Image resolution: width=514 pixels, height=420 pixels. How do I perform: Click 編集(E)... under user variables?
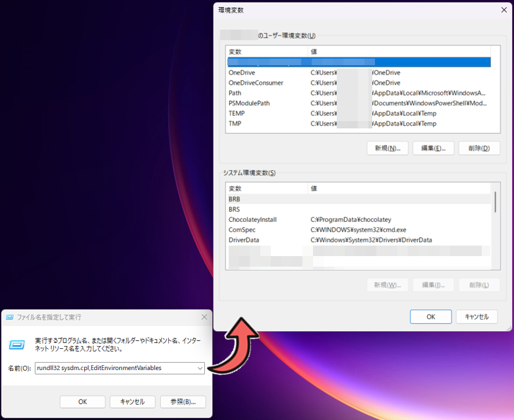(434, 148)
